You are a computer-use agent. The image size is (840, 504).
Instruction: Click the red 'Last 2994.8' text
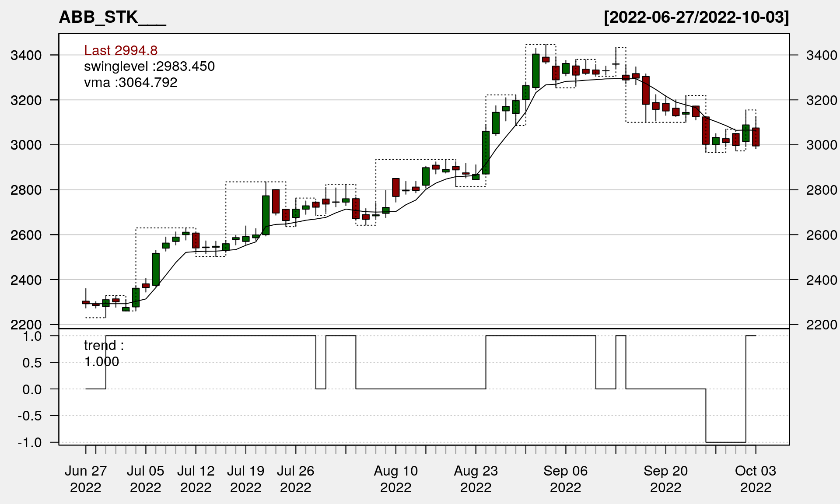(x=121, y=50)
